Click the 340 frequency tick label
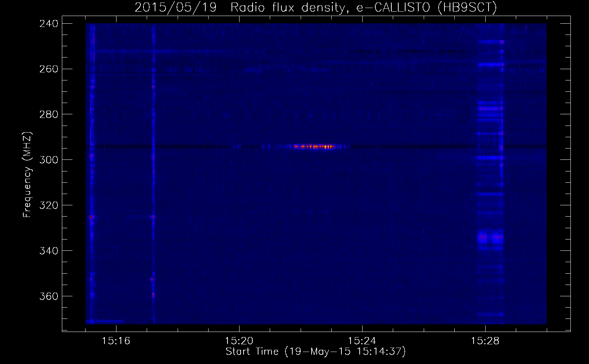This screenshot has height=364, width=589. (49, 251)
